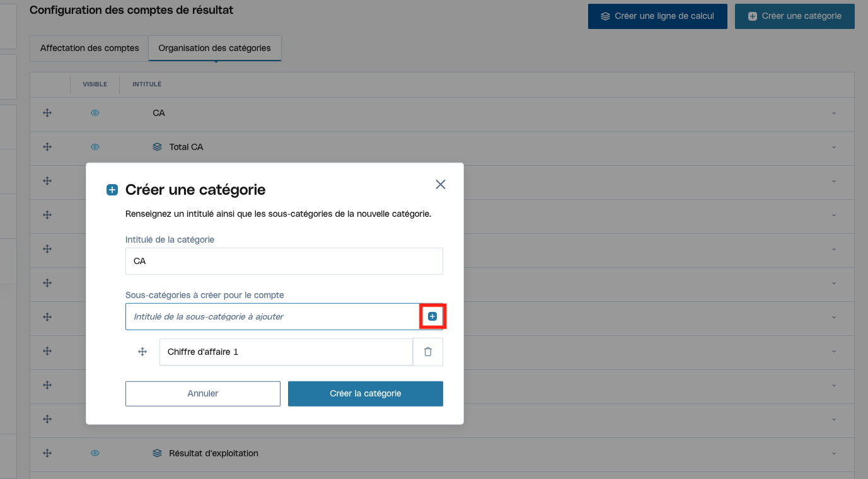Image resolution: width=868 pixels, height=479 pixels.
Task: Expand the Résultat d'exploitation row chevron
Action: point(834,454)
